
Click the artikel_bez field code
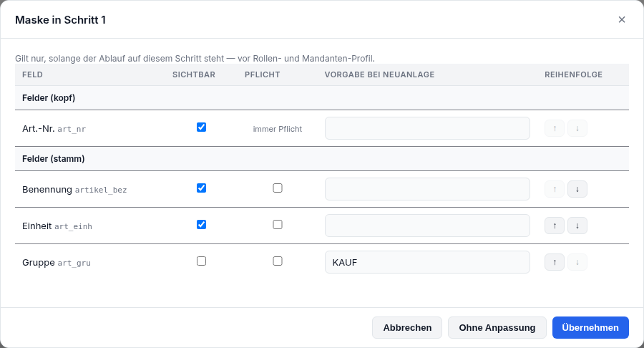pyautogui.click(x=101, y=190)
